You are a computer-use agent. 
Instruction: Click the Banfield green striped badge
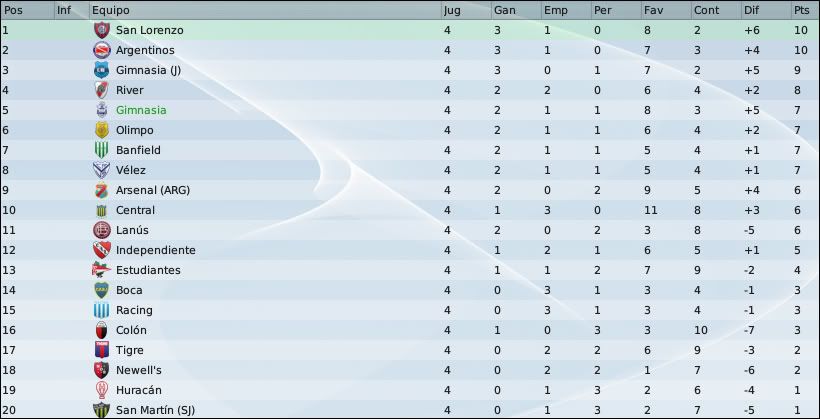(x=101, y=150)
